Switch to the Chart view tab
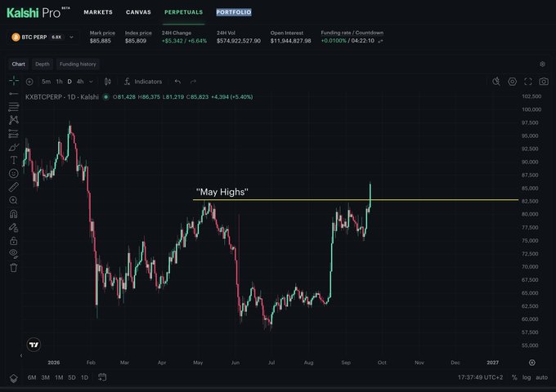556x392 pixels. click(x=19, y=64)
